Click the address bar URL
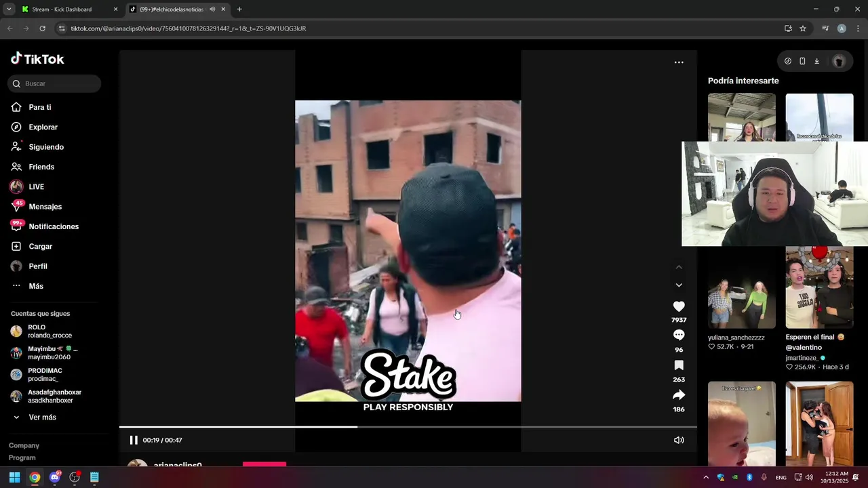This screenshot has height=488, width=868. [x=189, y=28]
